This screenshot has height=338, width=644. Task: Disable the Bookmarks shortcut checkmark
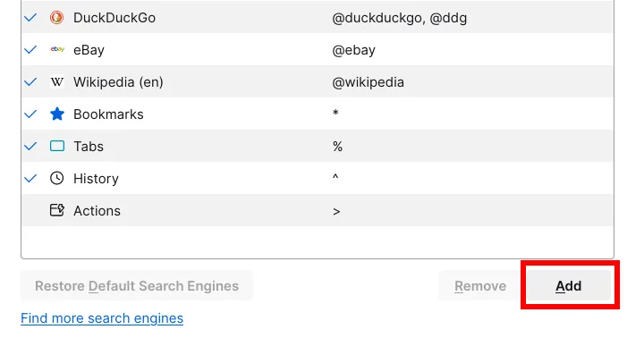[x=30, y=114]
